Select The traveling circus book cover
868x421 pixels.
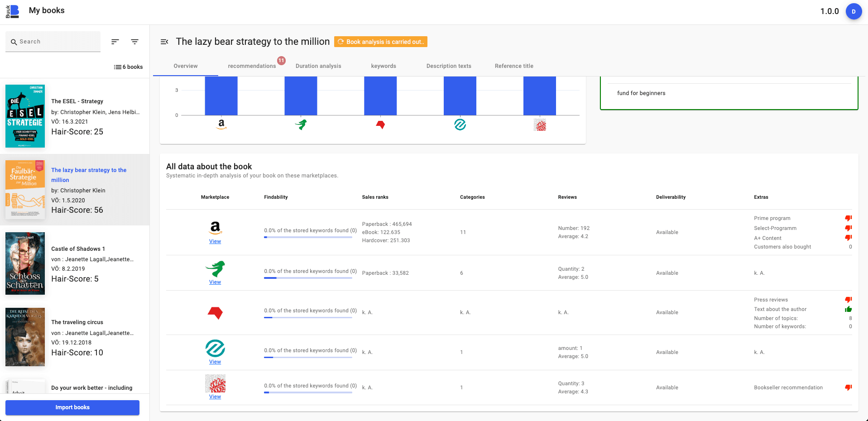(x=25, y=337)
